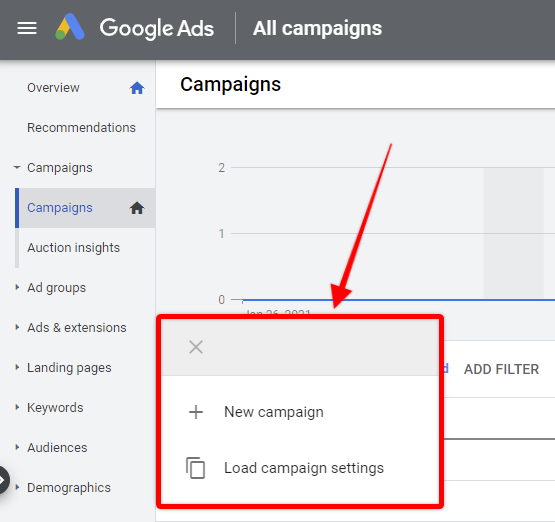Expand the Keywords section
This screenshot has width=555, height=522.
click(x=17, y=407)
